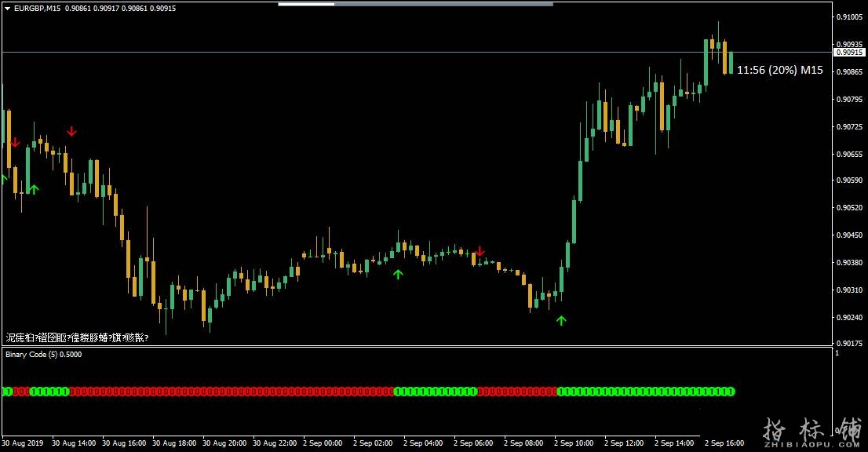The width and height of the screenshot is (868, 452).
Task: Click price level 0.90450 on the price scale
Action: pos(850,235)
